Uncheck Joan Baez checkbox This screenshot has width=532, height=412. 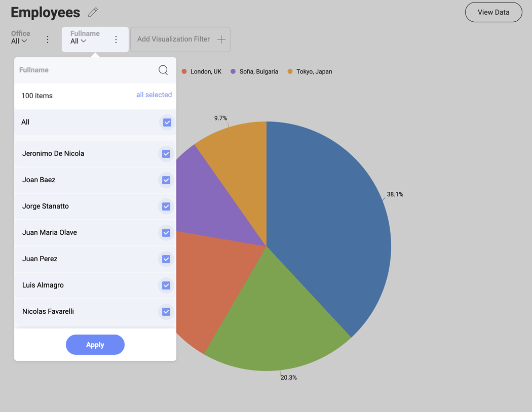pos(166,180)
